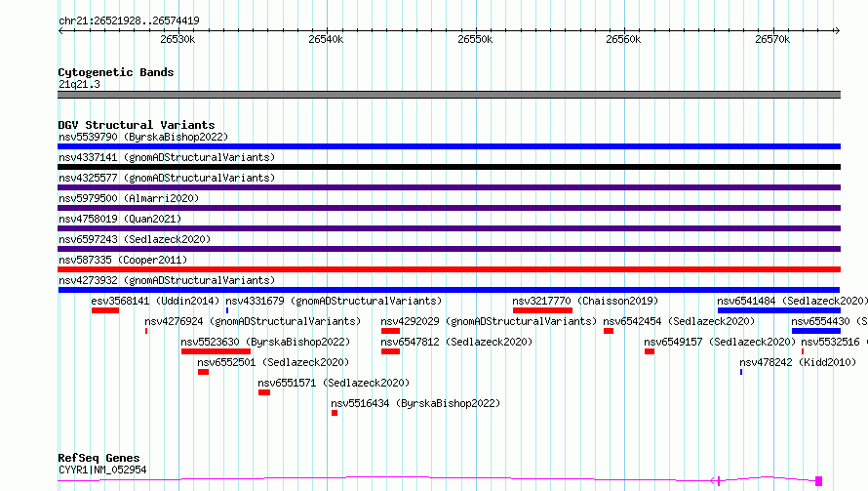
Task: Click the red bar of nsv6549157
Action: pos(650,351)
